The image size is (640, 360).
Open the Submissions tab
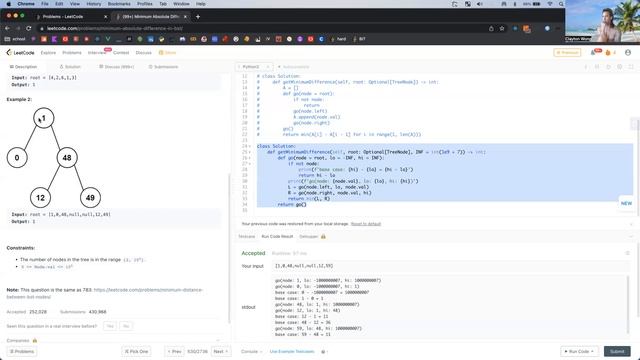(163, 67)
